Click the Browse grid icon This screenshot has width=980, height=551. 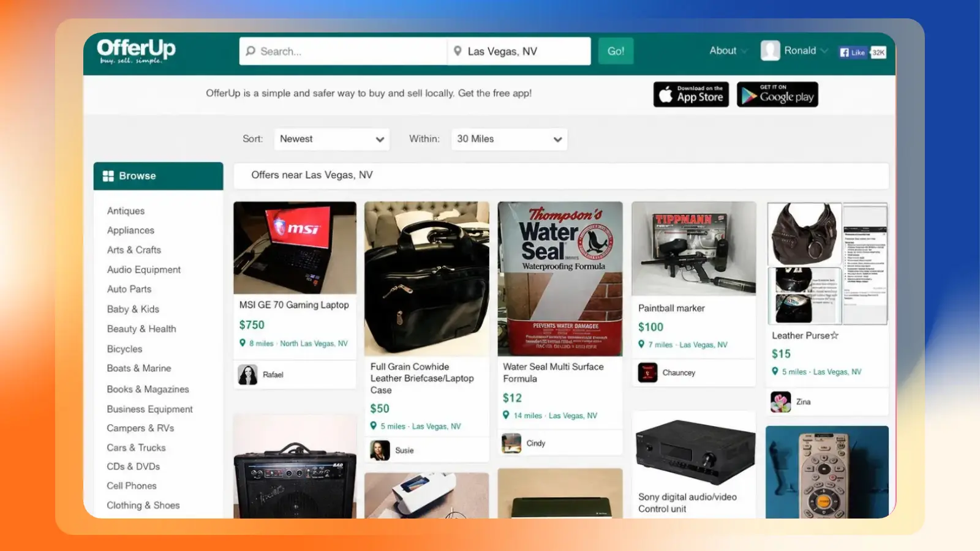click(x=108, y=176)
